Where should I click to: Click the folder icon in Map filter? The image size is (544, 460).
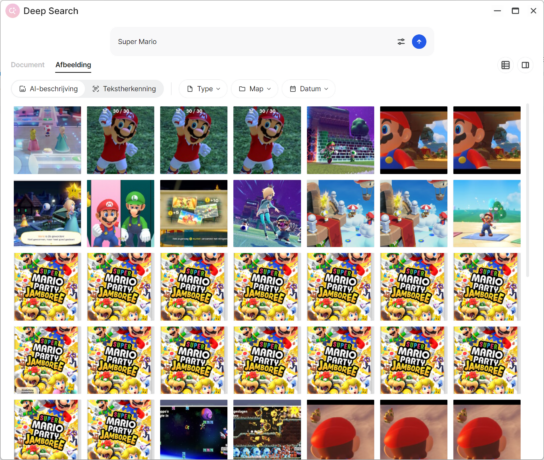pyautogui.click(x=242, y=89)
